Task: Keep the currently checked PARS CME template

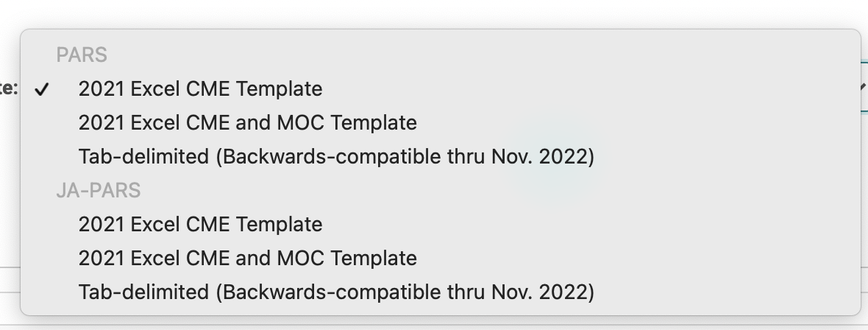Action: click(x=200, y=89)
